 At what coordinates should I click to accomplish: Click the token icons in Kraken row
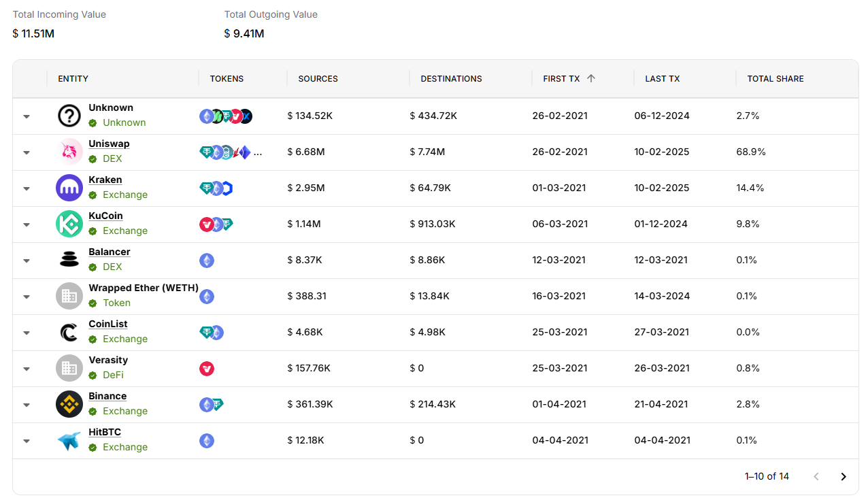tap(216, 188)
